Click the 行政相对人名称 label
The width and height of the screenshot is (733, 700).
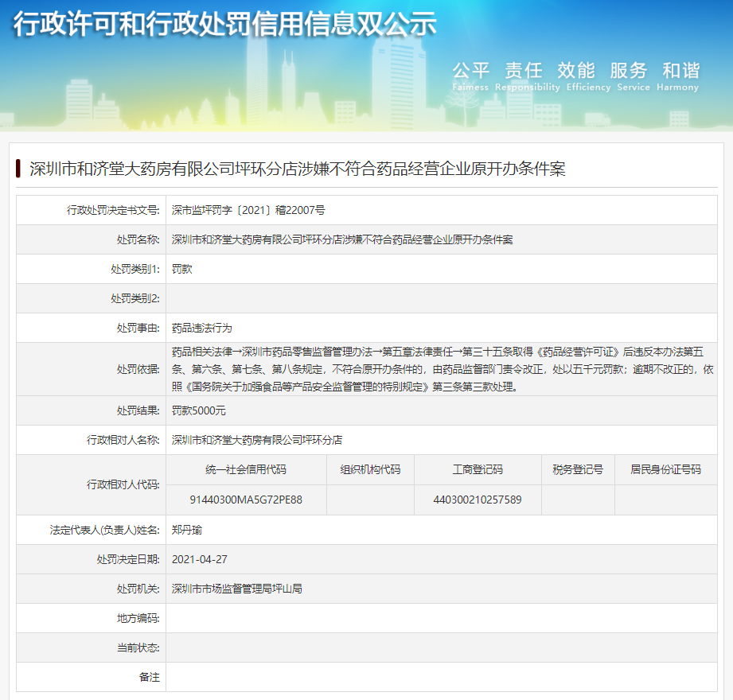tap(123, 440)
